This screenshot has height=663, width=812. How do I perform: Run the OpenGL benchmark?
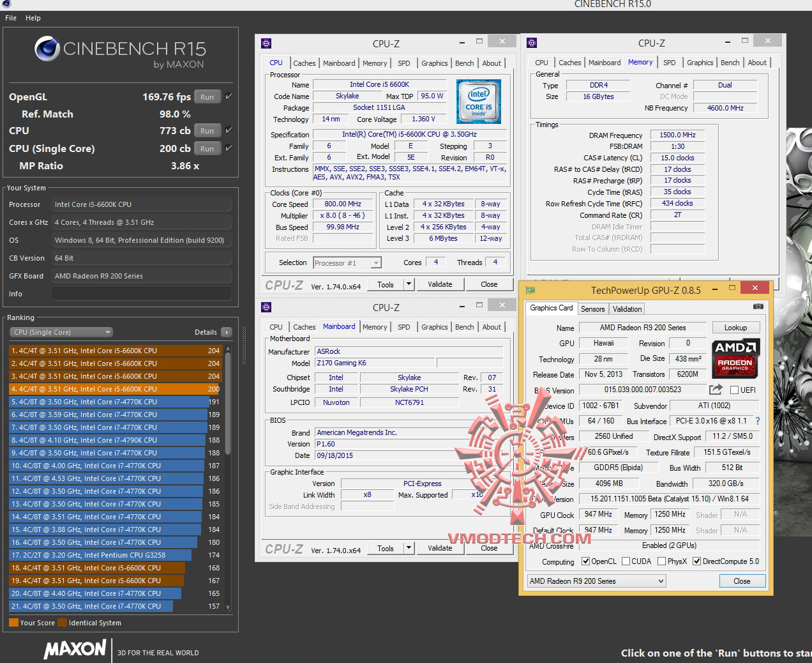pyautogui.click(x=207, y=97)
